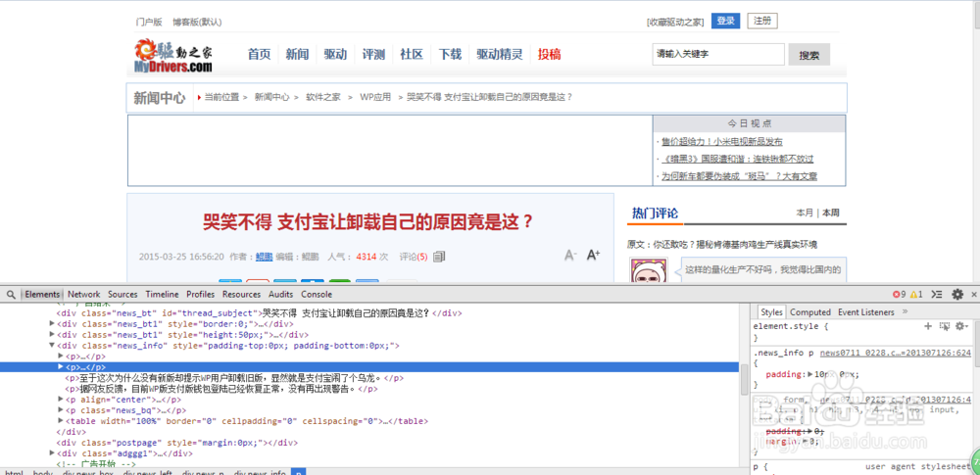The image size is (980, 475).
Task: Click div.news_info in the DOM breadcrumb
Action: click(x=260, y=474)
